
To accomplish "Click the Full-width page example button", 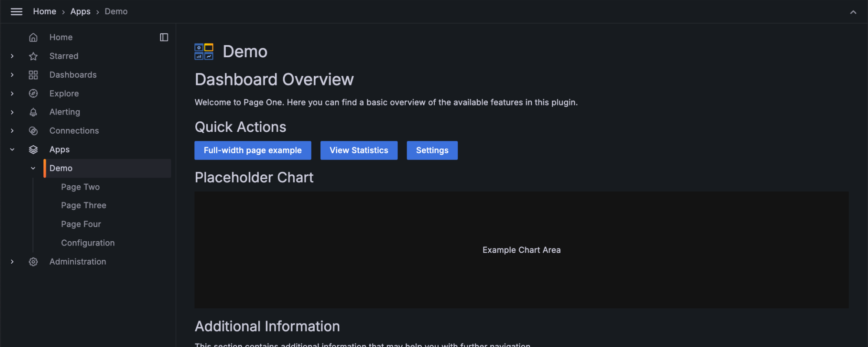I will tap(253, 151).
